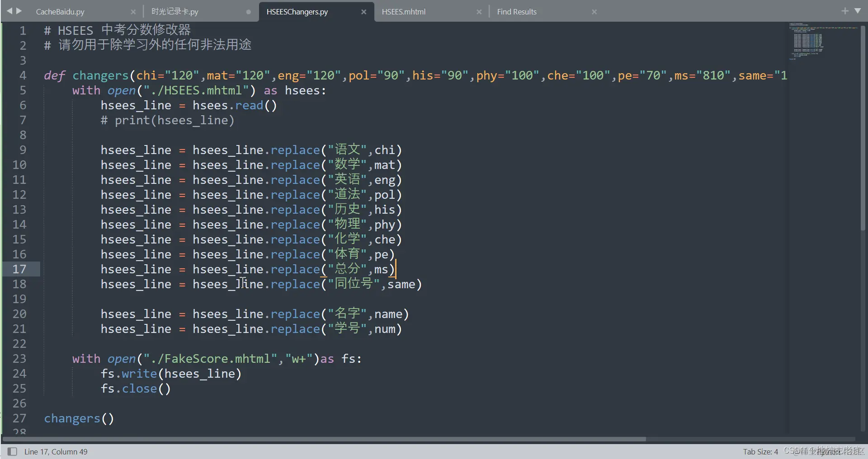This screenshot has height=459, width=868.
Task: Click the function name "changers" in def line
Action: (100, 75)
